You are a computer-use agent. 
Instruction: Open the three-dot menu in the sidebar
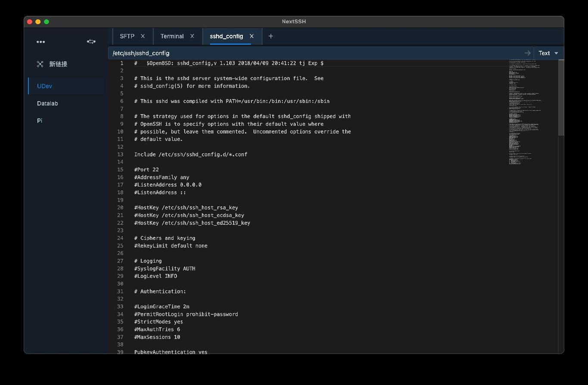pyautogui.click(x=41, y=42)
